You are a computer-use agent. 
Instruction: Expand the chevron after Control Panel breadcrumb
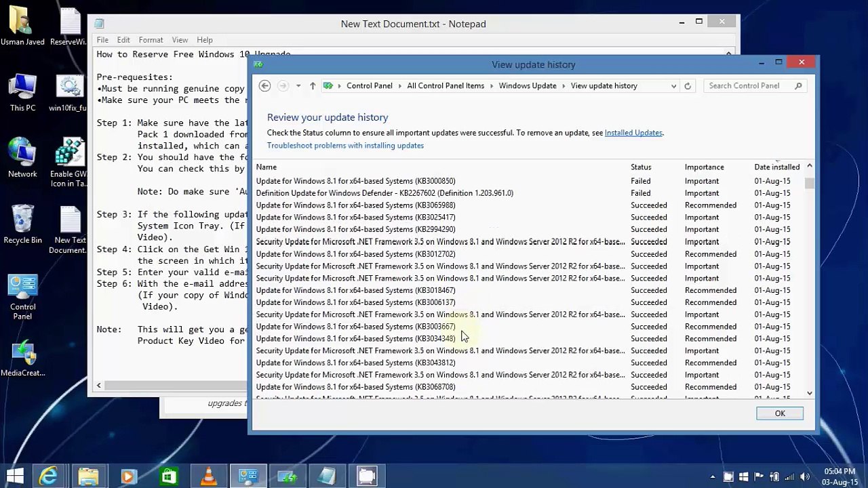[399, 86]
